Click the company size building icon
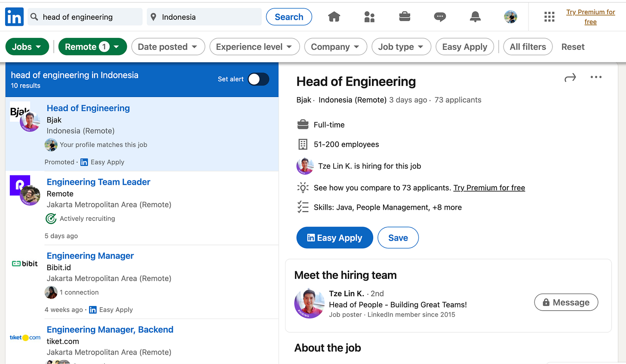 (303, 144)
